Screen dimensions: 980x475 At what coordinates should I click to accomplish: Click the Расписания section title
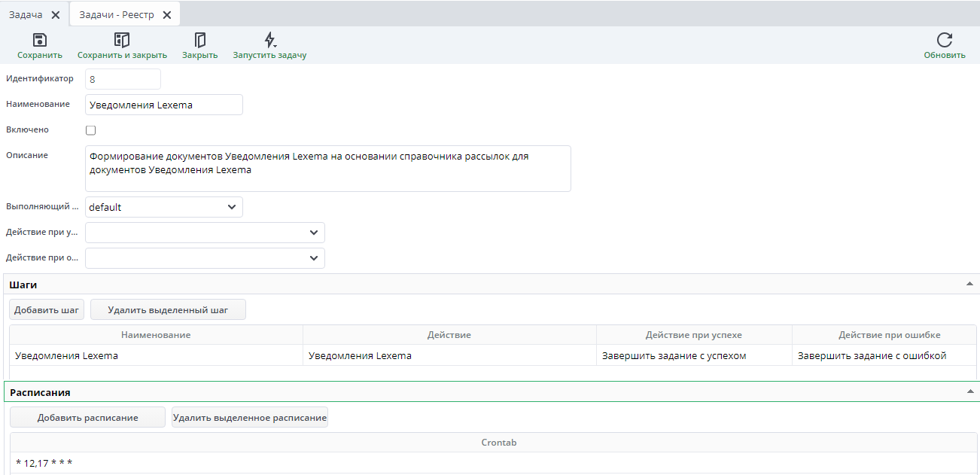pos(40,392)
